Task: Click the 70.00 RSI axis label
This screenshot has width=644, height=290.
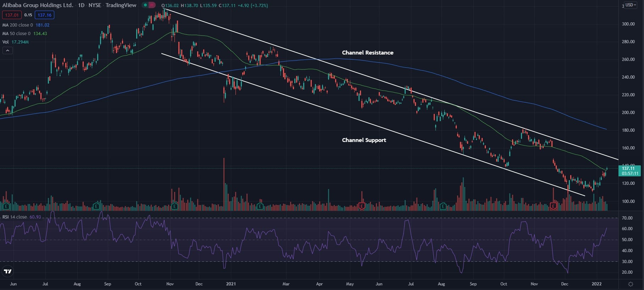Action: click(627, 218)
